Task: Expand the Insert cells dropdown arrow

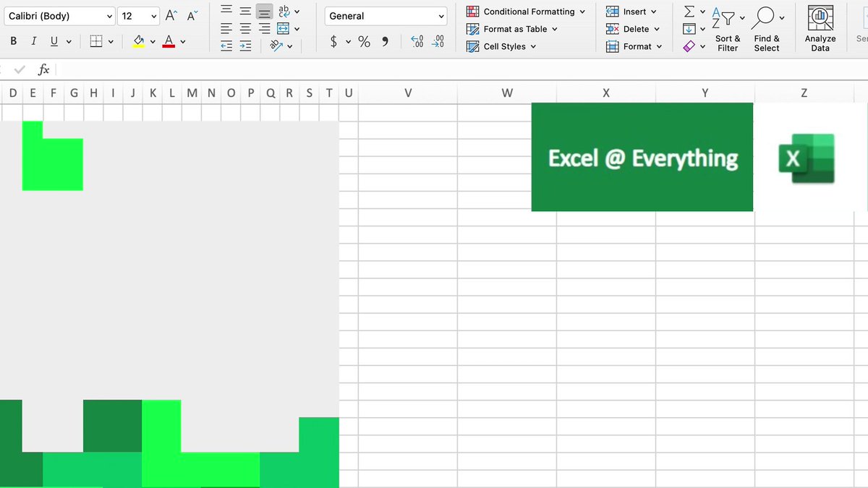Action: pyautogui.click(x=654, y=12)
